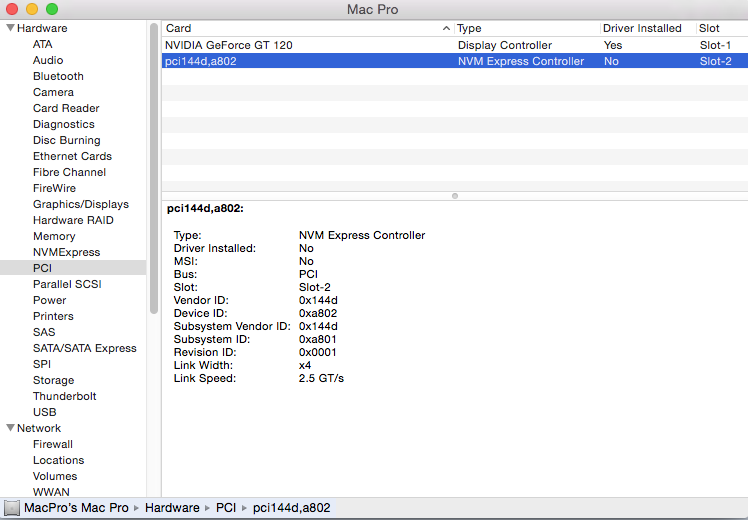Go to Hardware in the path bar
748x520 pixels.
click(172, 508)
